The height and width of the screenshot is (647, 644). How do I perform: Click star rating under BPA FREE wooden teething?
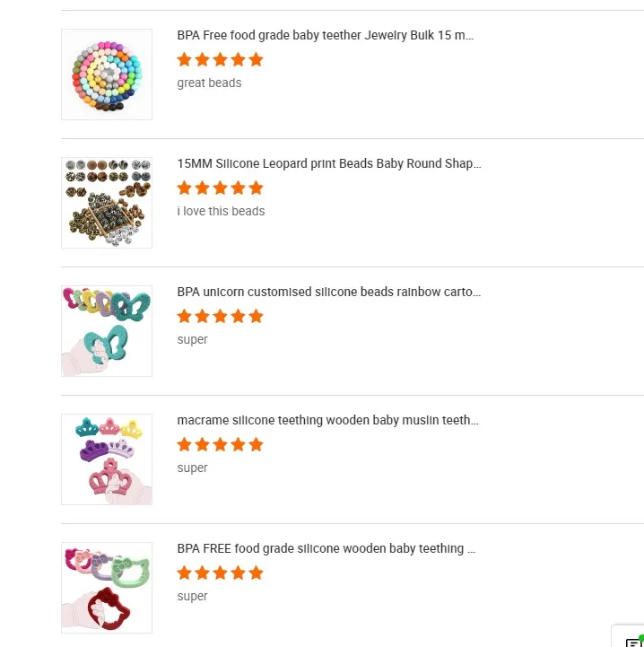pyautogui.click(x=220, y=573)
